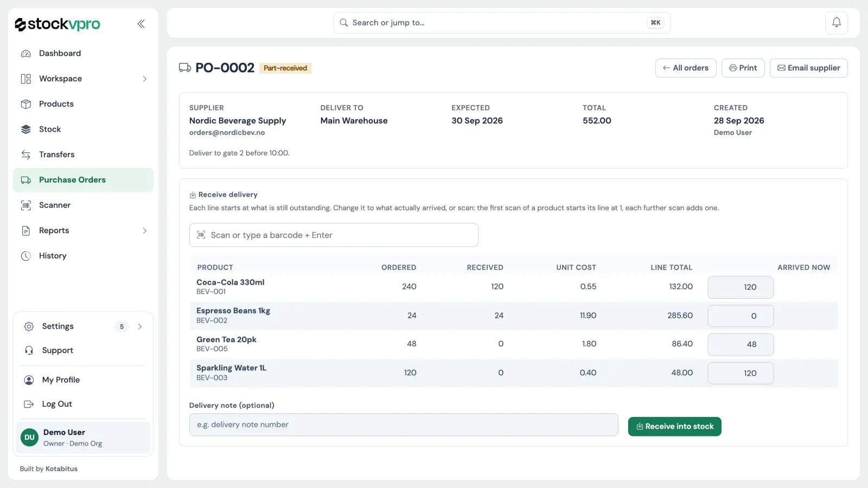Click the Settings gear icon
868x488 pixels.
click(x=29, y=326)
